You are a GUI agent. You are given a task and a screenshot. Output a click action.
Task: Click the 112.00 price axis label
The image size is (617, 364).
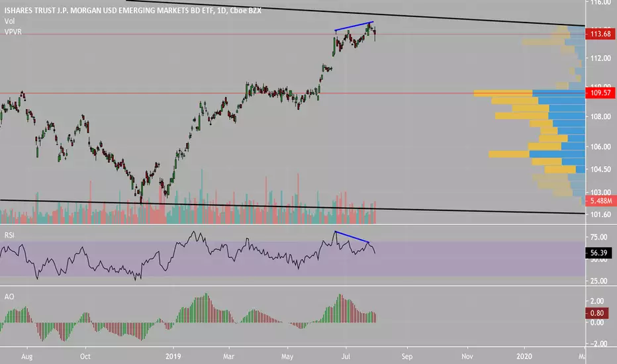tap(600, 58)
